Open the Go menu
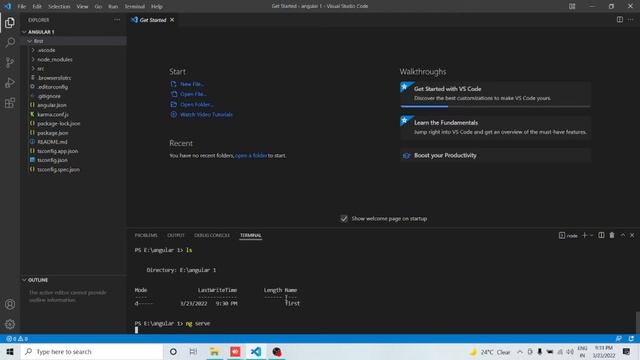This screenshot has height=360, width=640. click(x=98, y=7)
